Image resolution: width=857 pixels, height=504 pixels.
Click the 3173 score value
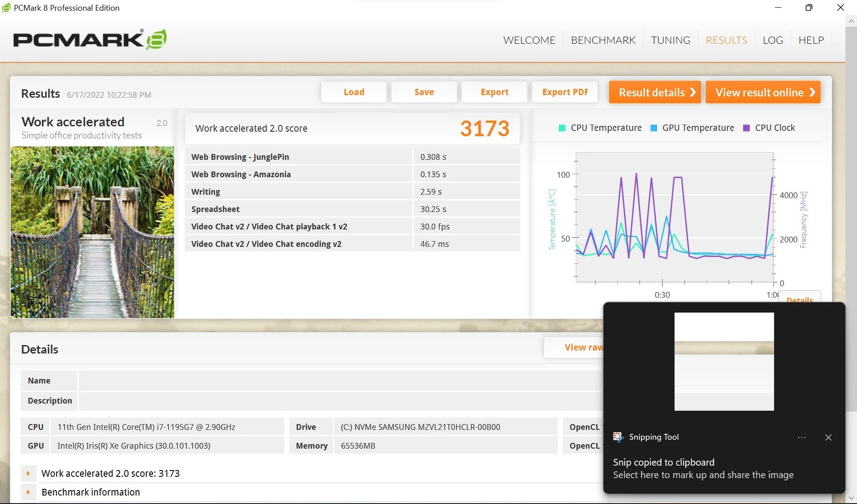(x=485, y=129)
